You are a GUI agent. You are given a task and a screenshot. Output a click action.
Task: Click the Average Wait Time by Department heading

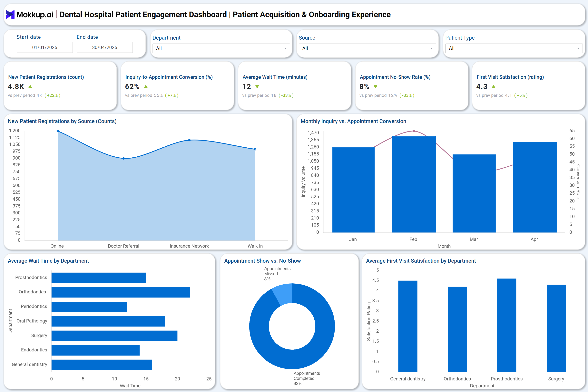[48, 261]
